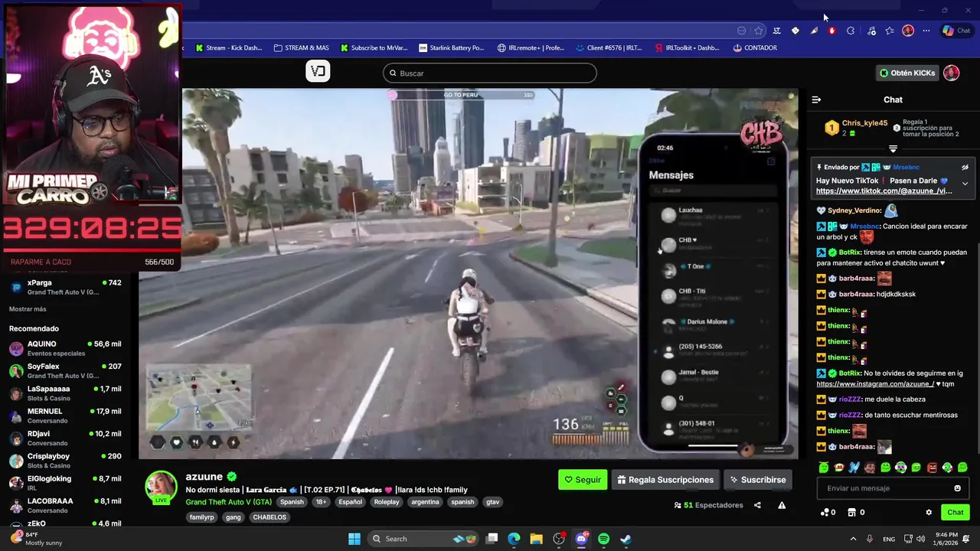Open the media control music icon
Image resolution: width=980 pixels, height=551 pixels.
coord(871,31)
